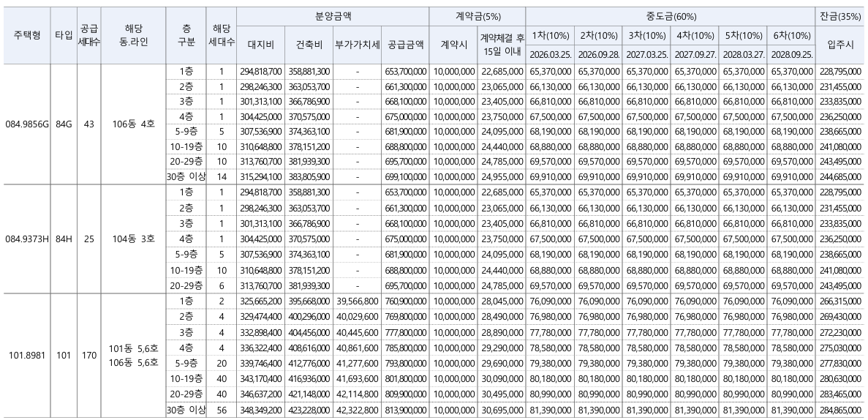The image size is (868, 420).
Task: Select the 대지비 column header
Action: click(261, 45)
